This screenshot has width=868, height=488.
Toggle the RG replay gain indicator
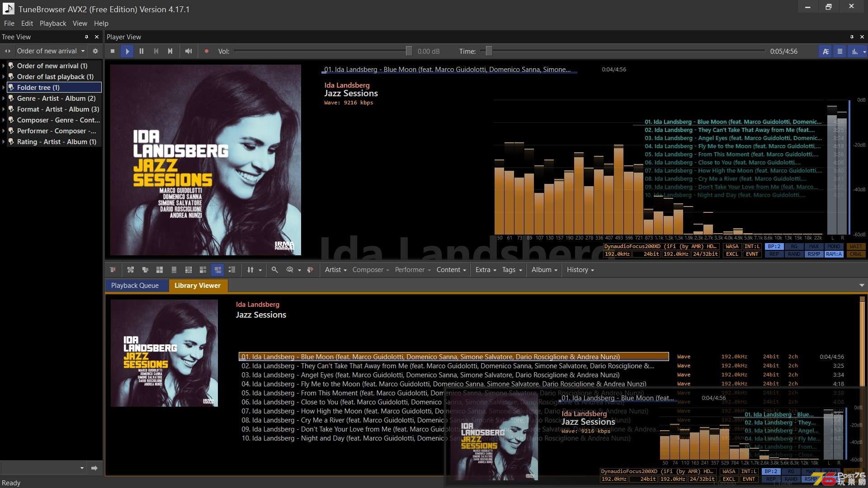[794, 246]
